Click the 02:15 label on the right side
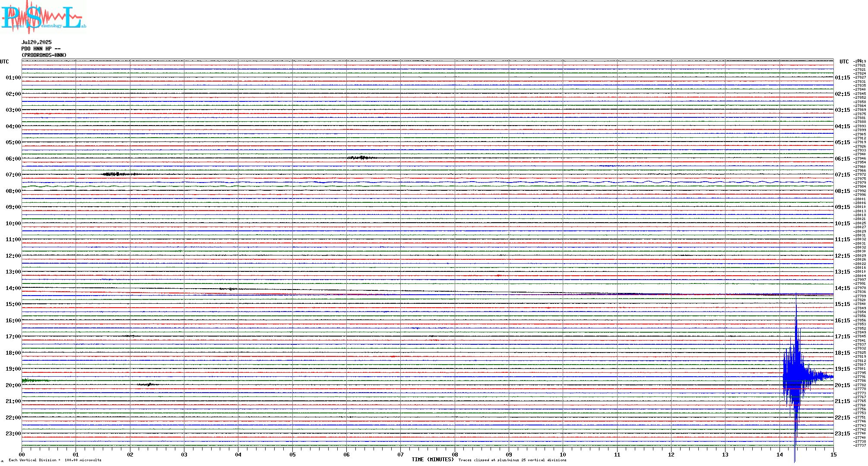Screen dimensions: 868x466 click(843, 94)
